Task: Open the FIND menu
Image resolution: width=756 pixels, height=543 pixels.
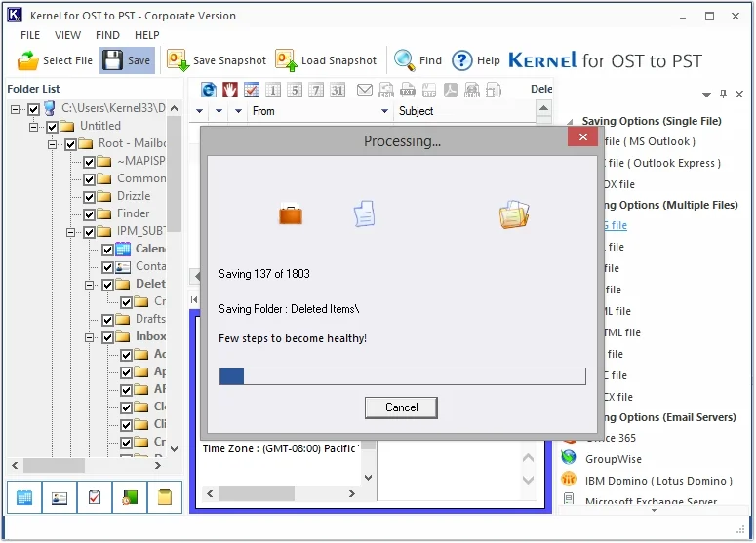Action: tap(107, 35)
